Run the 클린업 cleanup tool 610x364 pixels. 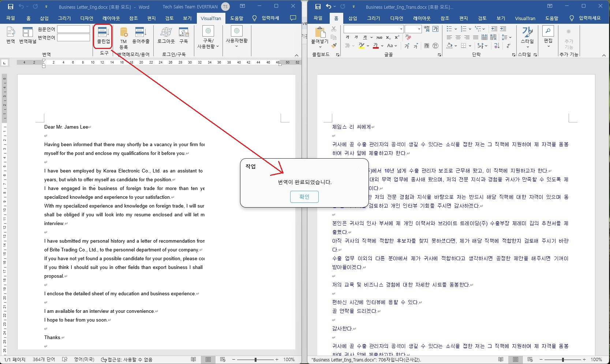103,35
